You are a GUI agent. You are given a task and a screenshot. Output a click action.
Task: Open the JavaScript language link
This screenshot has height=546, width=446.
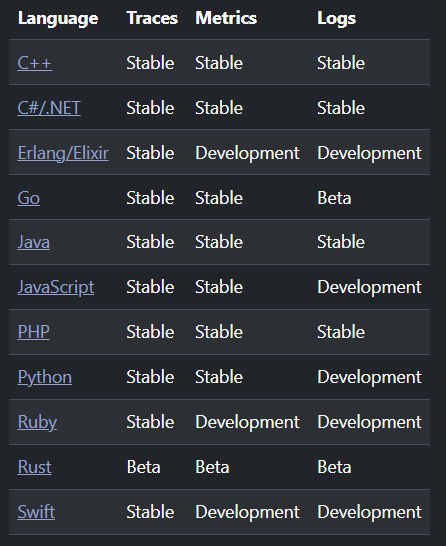56,287
